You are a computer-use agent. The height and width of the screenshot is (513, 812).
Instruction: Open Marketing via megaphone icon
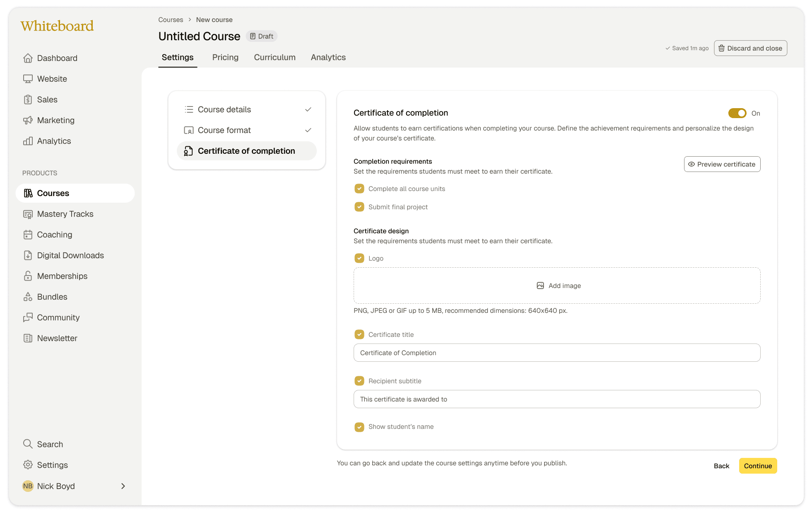(x=28, y=120)
